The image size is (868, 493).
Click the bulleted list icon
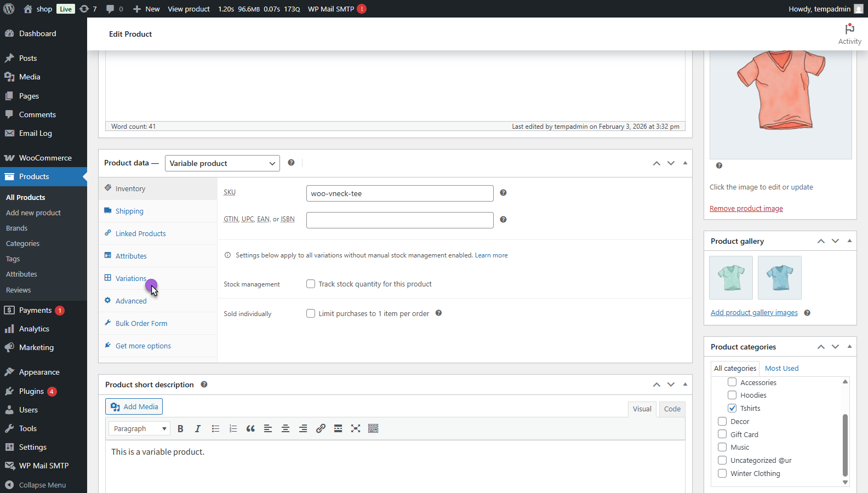point(215,429)
